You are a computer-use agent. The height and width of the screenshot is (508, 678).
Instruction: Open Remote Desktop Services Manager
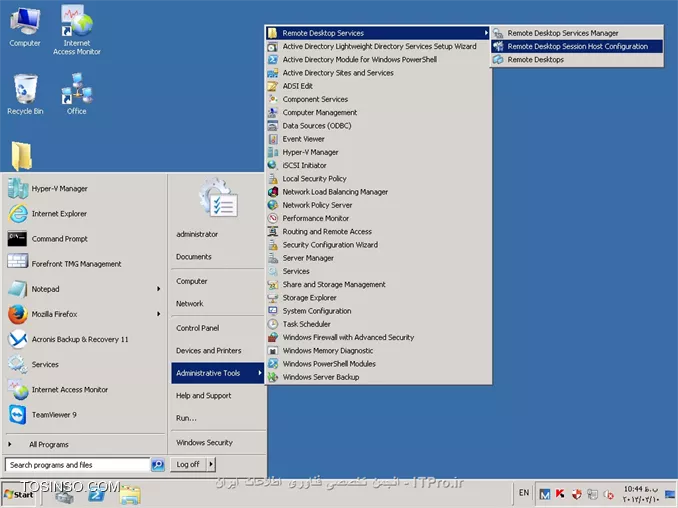pyautogui.click(x=577, y=33)
